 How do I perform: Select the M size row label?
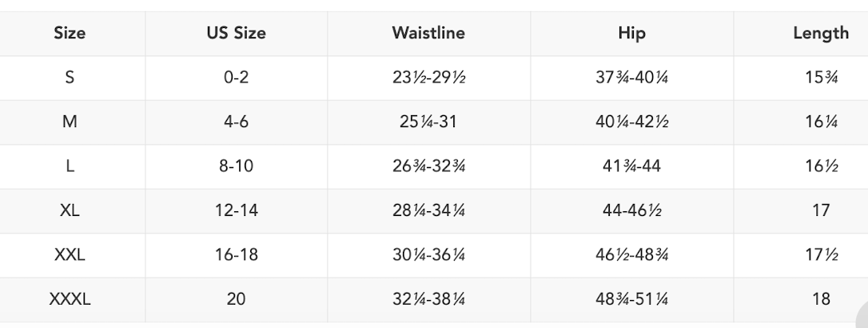click(70, 123)
